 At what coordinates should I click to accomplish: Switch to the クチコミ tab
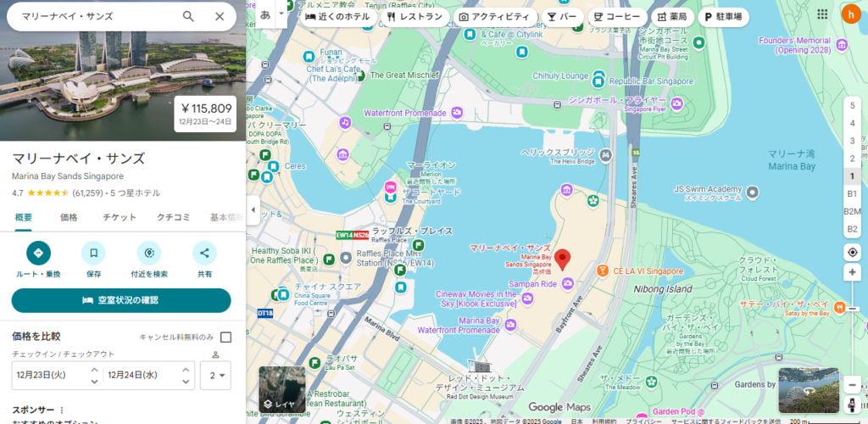(x=173, y=217)
